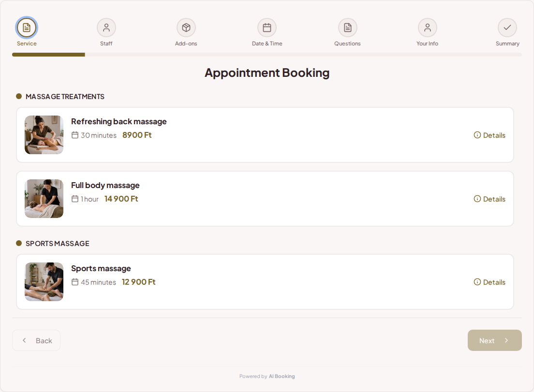This screenshot has height=392, width=534.
Task: Select the Your Info person icon
Action: coord(428,28)
